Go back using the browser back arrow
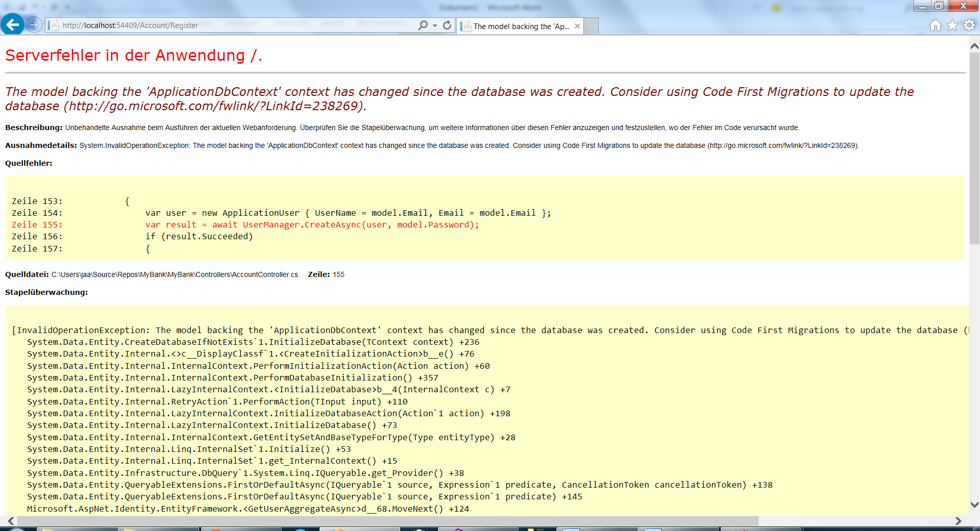 [x=12, y=24]
